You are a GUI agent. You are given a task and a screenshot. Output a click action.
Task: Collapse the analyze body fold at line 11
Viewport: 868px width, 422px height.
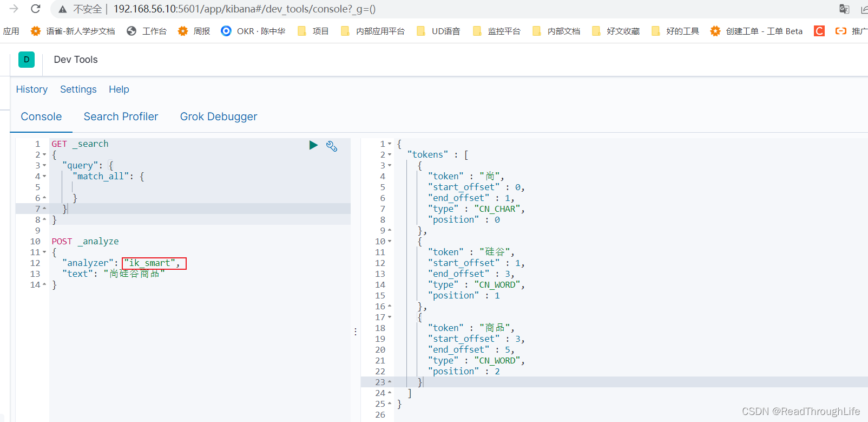point(44,252)
